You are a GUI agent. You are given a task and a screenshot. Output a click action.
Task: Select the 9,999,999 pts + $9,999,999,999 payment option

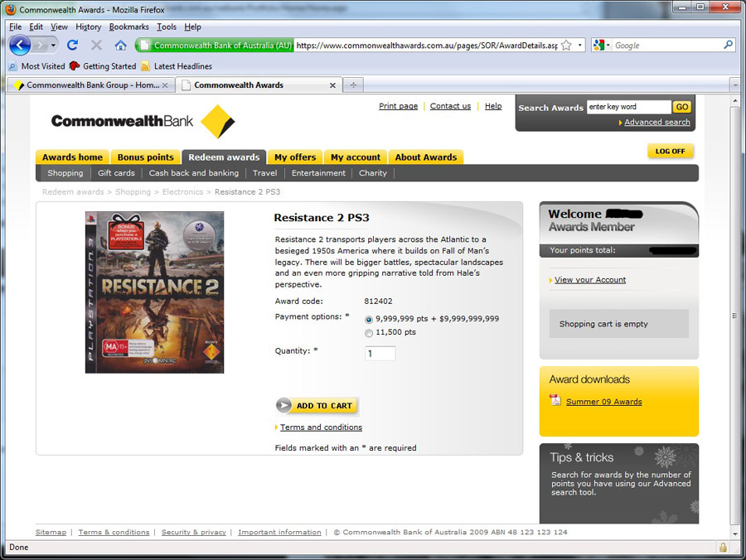tap(369, 319)
